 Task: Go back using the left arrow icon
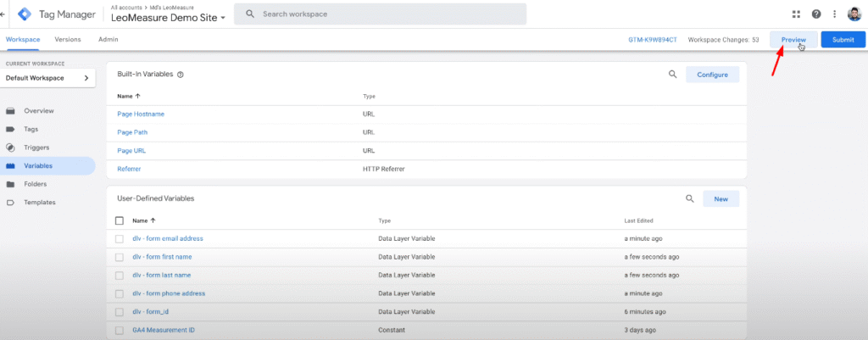coord(3,14)
